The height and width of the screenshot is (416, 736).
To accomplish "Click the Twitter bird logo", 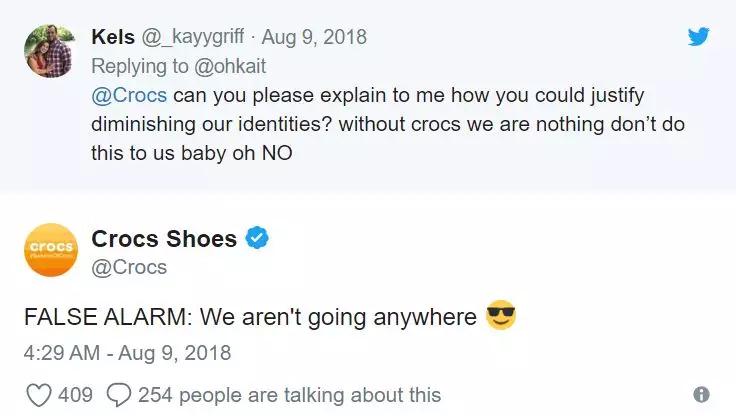I will tap(699, 37).
